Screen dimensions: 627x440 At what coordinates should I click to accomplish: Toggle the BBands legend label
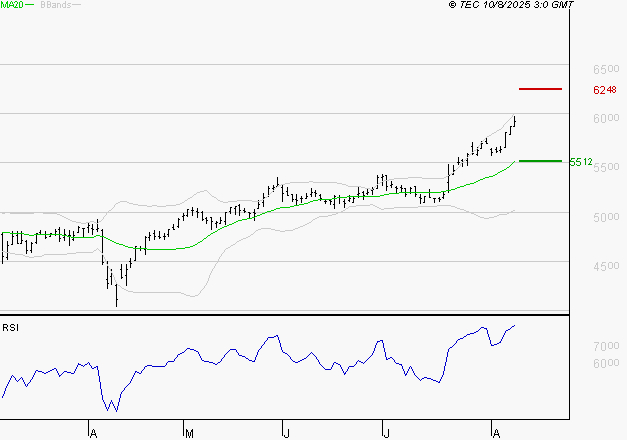click(x=52, y=5)
